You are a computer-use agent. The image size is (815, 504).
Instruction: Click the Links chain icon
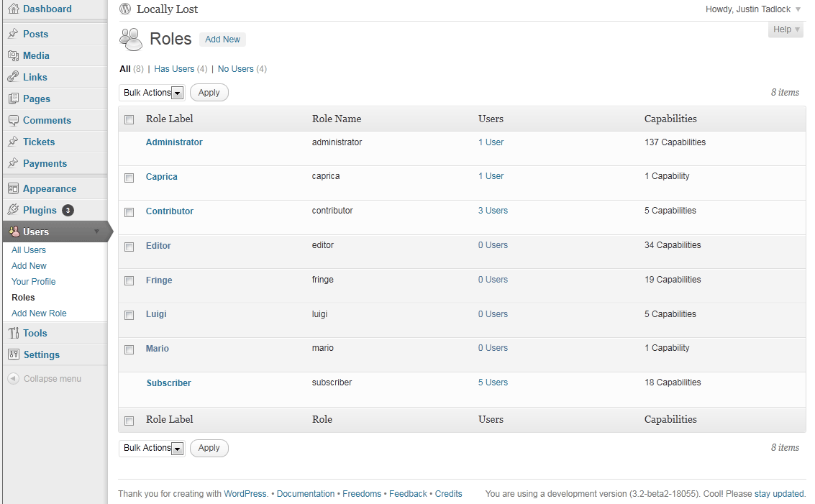pyautogui.click(x=13, y=78)
